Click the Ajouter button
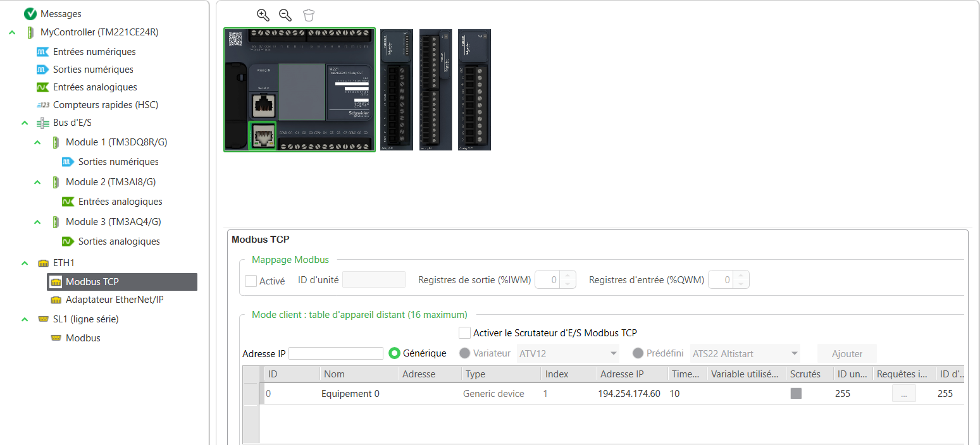The width and height of the screenshot is (980, 445). pos(847,354)
